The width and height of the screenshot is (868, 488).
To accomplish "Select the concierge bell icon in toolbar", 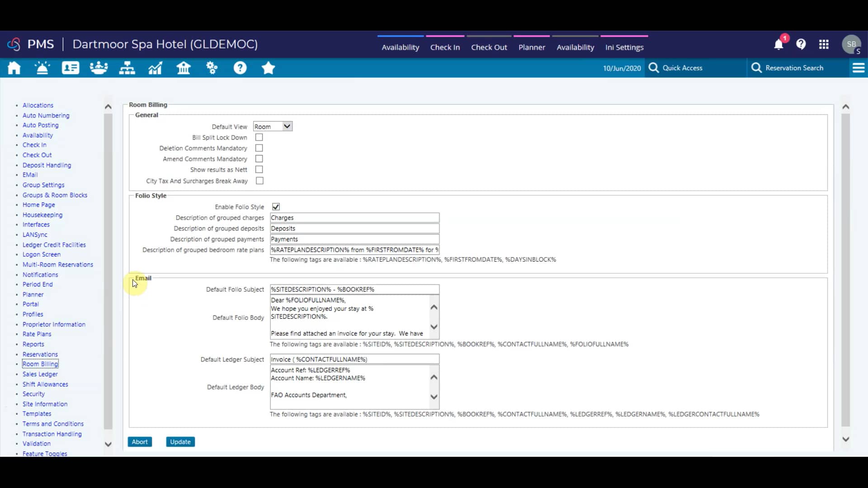I will 42,68.
